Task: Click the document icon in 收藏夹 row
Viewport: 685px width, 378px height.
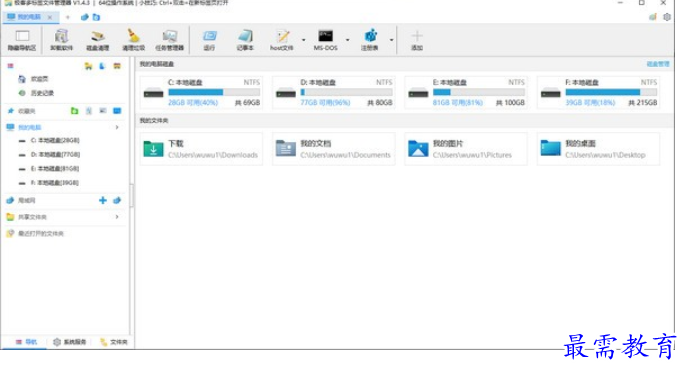Action: click(89, 111)
